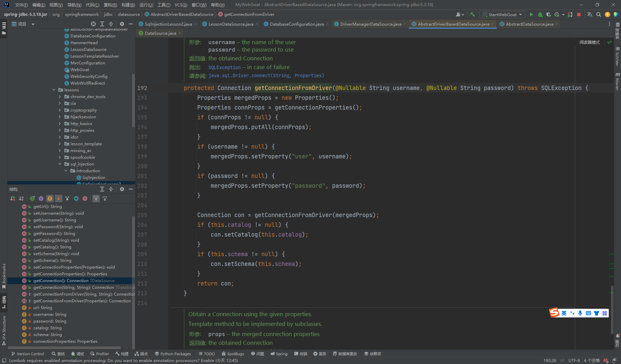Open the translate plugin icon
Image resolution: width=621 pixels, height=364 pixels.
[x=590, y=14]
